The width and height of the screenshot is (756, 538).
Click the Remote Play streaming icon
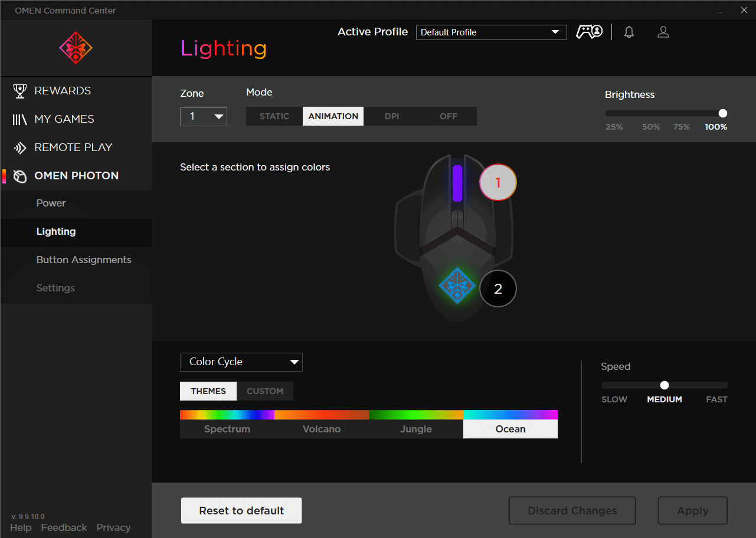(20, 147)
